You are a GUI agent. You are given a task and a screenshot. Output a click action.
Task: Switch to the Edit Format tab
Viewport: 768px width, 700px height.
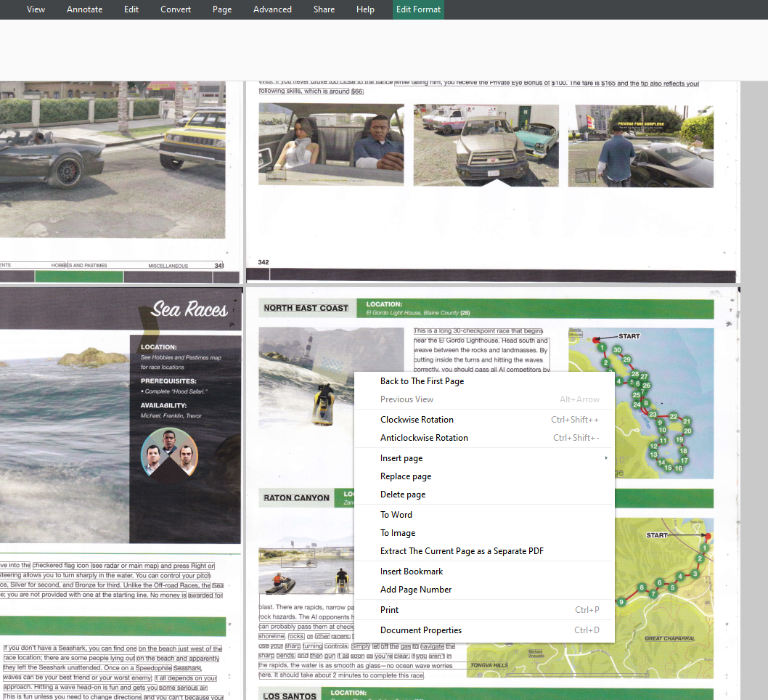[418, 9]
